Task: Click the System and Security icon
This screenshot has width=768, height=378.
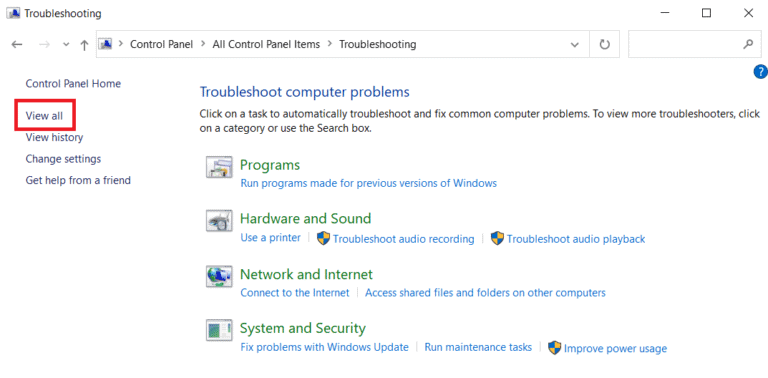Action: tap(218, 331)
